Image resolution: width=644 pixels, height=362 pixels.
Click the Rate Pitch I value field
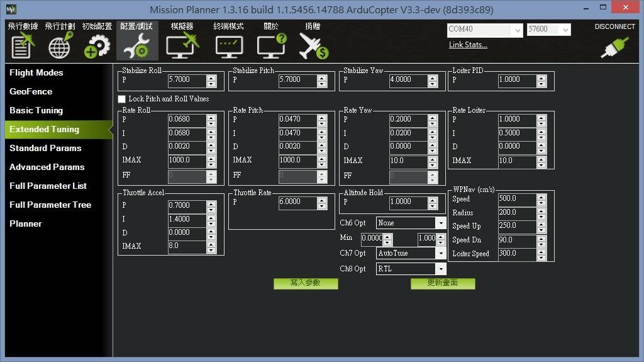coord(297,133)
